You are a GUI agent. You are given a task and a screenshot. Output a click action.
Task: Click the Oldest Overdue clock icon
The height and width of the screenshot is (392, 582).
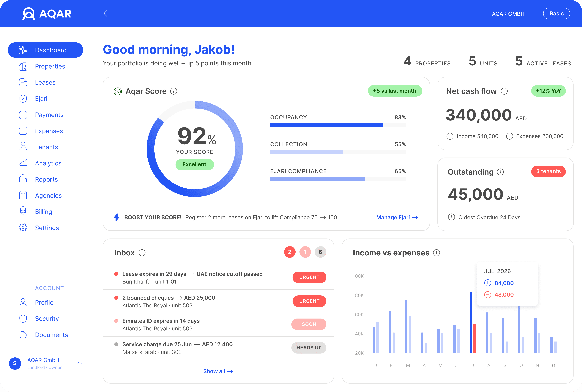(451, 217)
